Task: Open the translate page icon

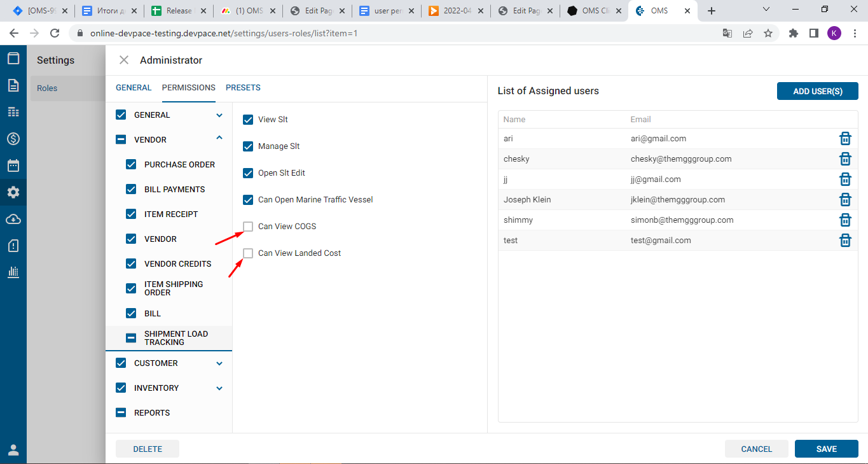Action: [x=727, y=33]
